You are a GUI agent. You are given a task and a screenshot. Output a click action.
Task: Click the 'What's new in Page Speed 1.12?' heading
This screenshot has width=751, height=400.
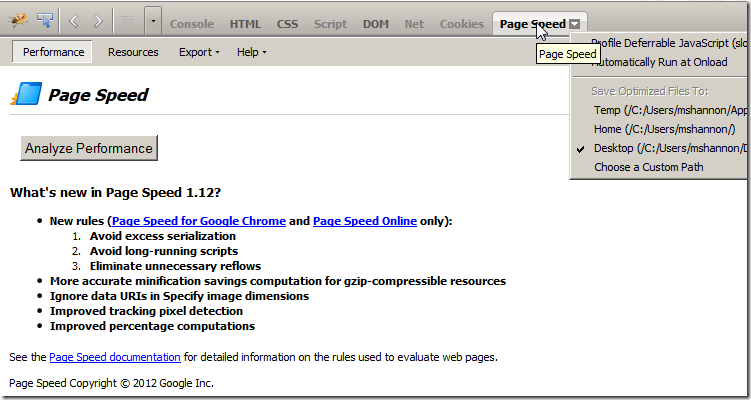(115, 193)
